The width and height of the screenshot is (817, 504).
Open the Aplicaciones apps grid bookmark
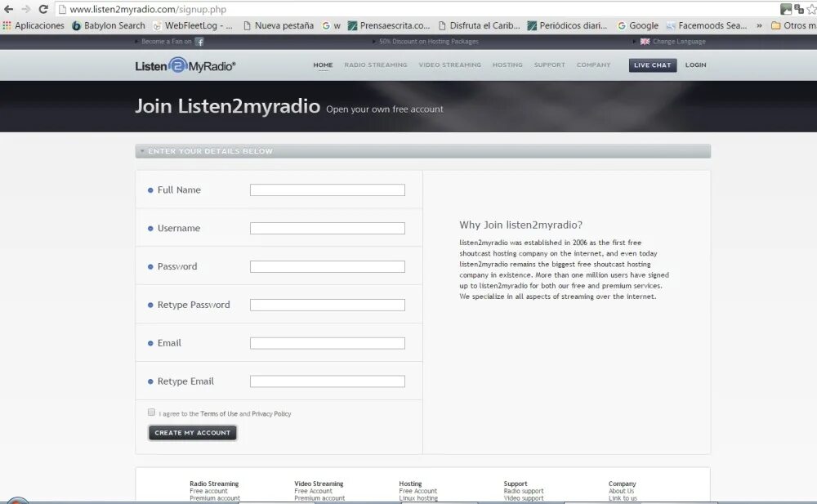pyautogui.click(x=33, y=25)
